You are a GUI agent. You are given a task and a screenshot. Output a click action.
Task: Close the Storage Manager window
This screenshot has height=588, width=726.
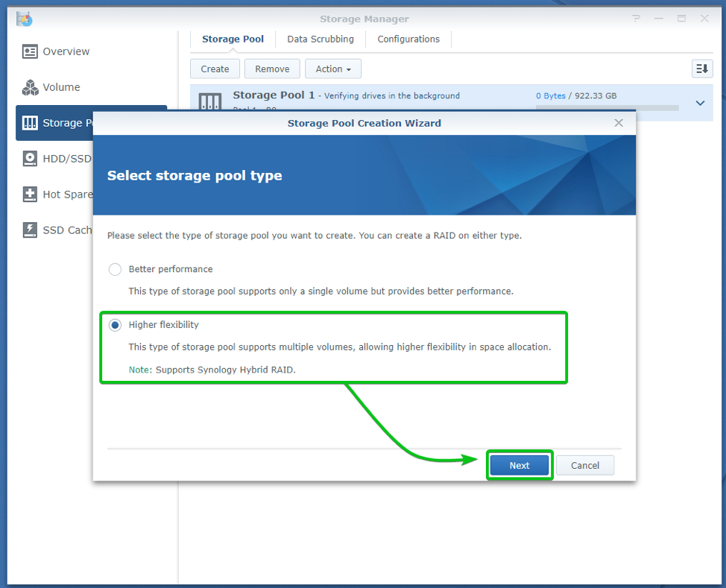[x=704, y=19]
